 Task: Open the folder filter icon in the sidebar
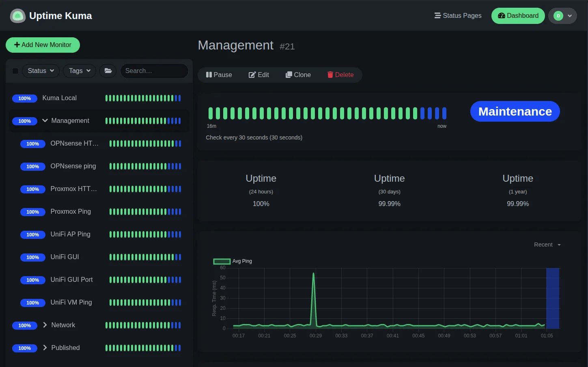[108, 71]
